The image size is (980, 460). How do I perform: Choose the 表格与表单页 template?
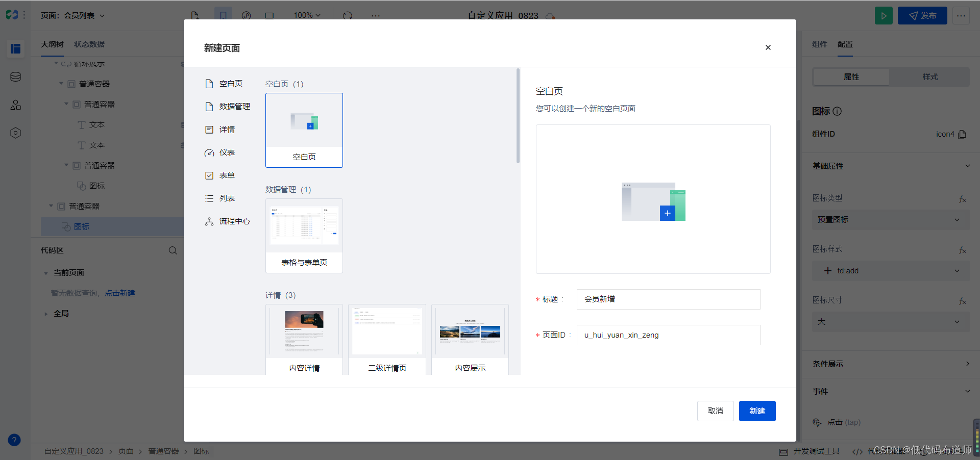304,236
